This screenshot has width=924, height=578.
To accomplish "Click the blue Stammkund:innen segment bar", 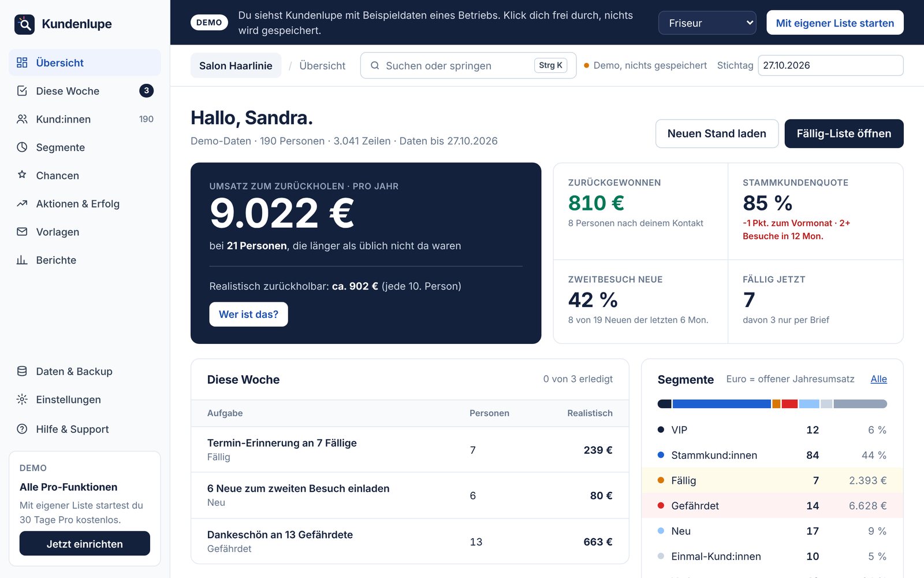I will click(x=721, y=403).
